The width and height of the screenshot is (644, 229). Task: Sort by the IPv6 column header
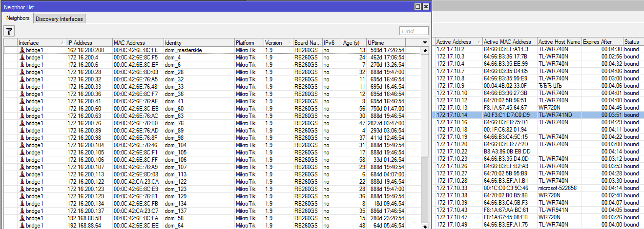pyautogui.click(x=332, y=43)
